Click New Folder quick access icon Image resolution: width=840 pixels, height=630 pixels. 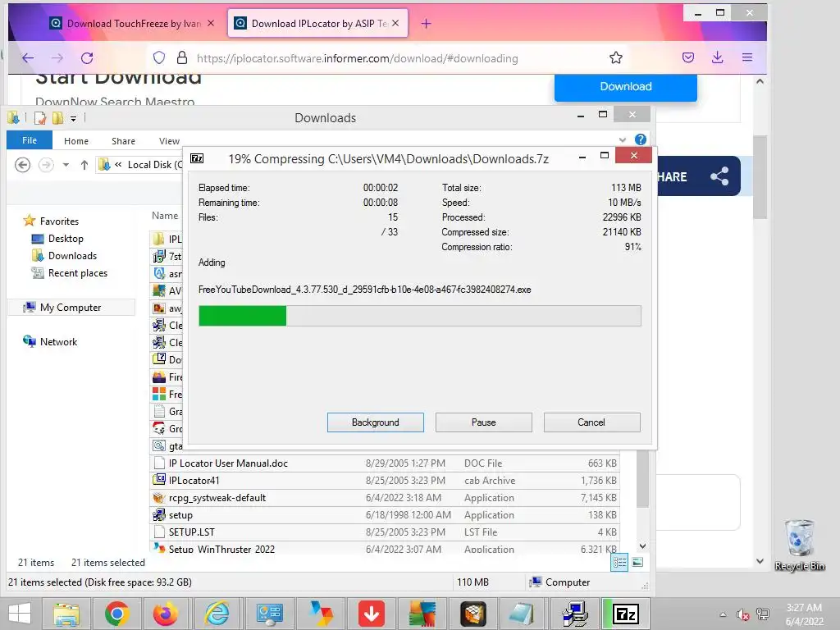(x=57, y=118)
